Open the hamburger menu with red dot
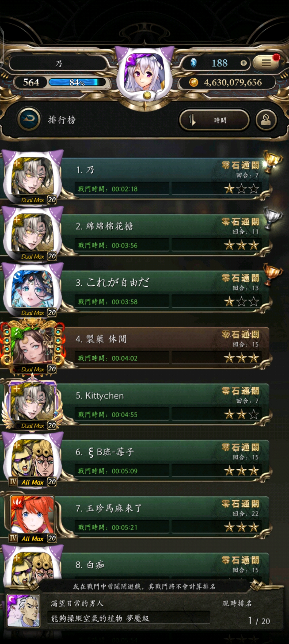This screenshot has height=644, width=289. pos(266,63)
